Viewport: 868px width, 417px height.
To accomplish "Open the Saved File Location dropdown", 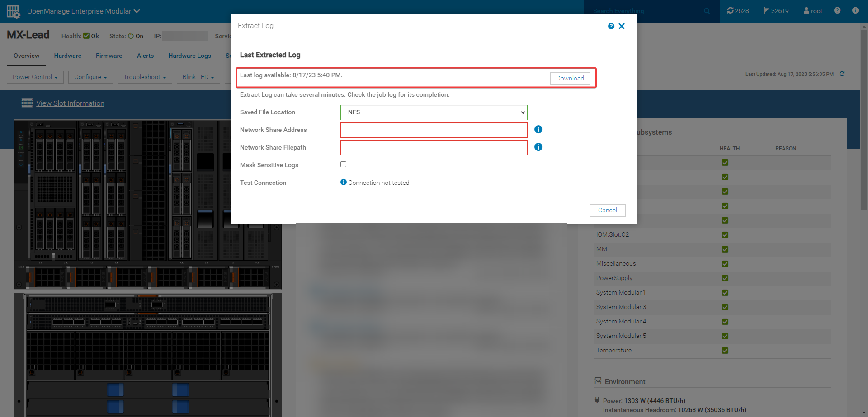I will (434, 112).
